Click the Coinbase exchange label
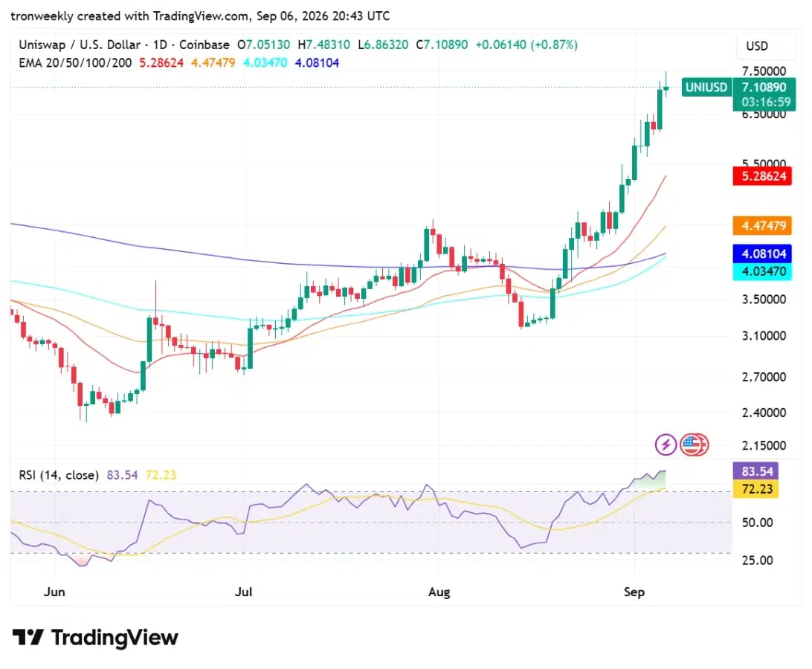This screenshot has width=812, height=669. coord(204,45)
